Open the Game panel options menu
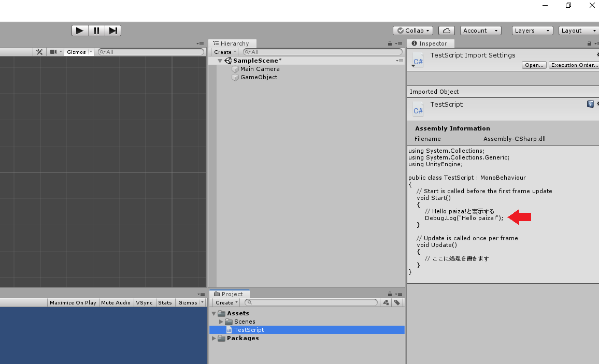Image resolution: width=599 pixels, height=364 pixels. [201, 294]
